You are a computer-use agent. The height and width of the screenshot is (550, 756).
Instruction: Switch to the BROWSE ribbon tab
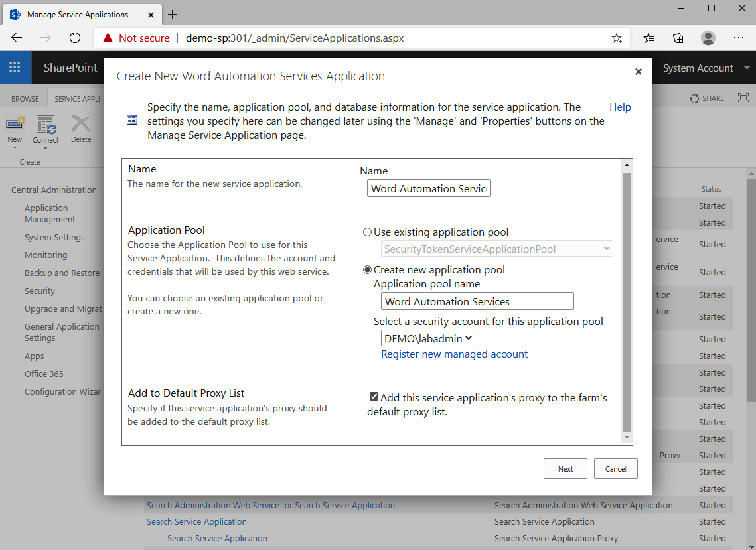25,99
